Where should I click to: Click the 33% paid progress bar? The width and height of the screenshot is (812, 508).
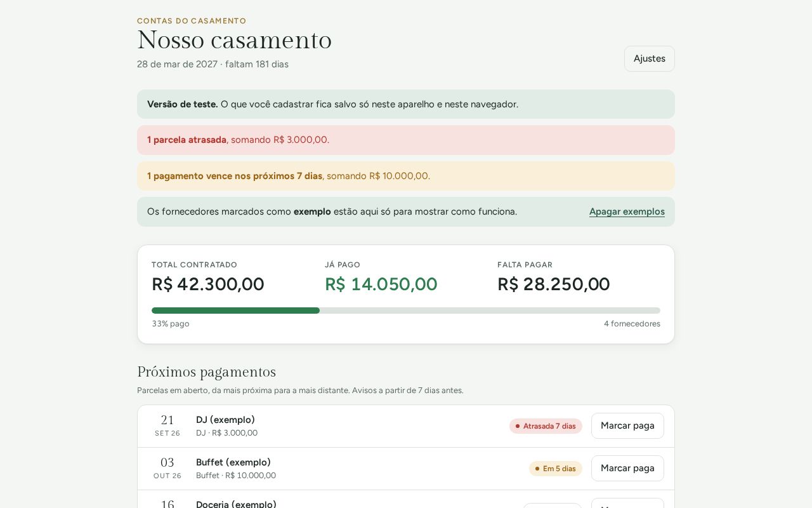click(406, 311)
